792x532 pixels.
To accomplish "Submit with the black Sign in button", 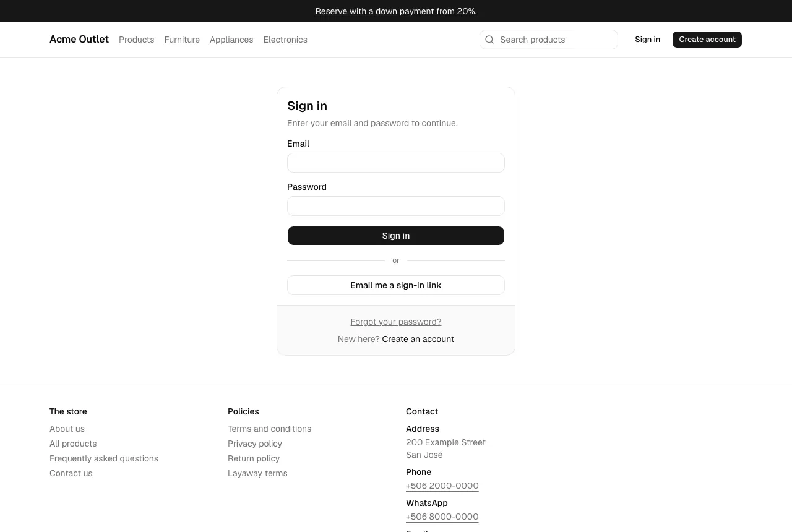I will 396,236.
